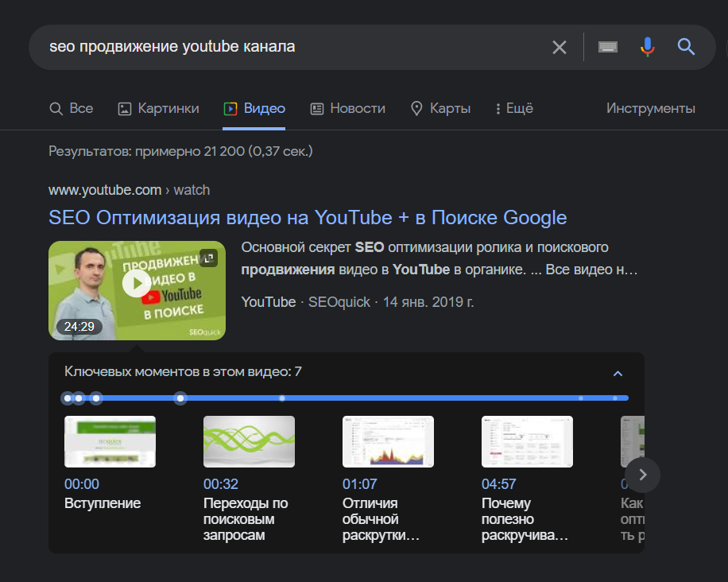Image resolution: width=728 pixels, height=582 pixels.
Task: Open the Вступление moment thumbnail
Action: click(x=110, y=442)
